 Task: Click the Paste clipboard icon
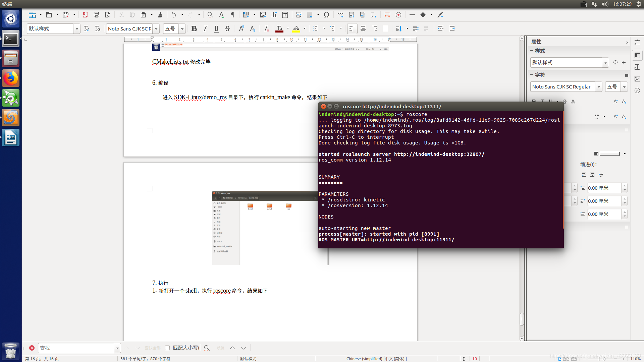pos(143,15)
